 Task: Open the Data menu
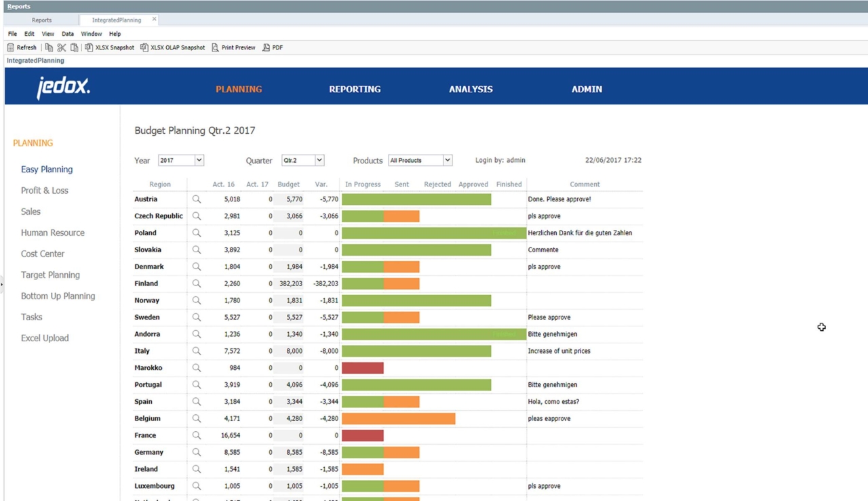pos(68,34)
